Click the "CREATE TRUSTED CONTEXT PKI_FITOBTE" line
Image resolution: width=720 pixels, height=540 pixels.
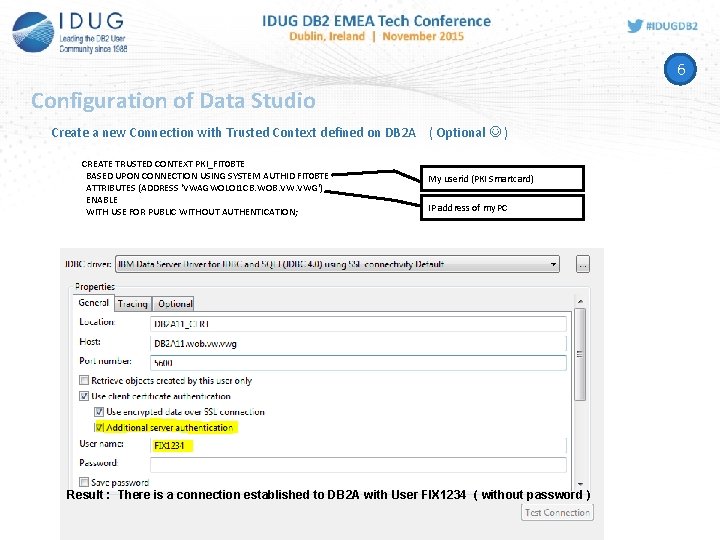tap(163, 164)
